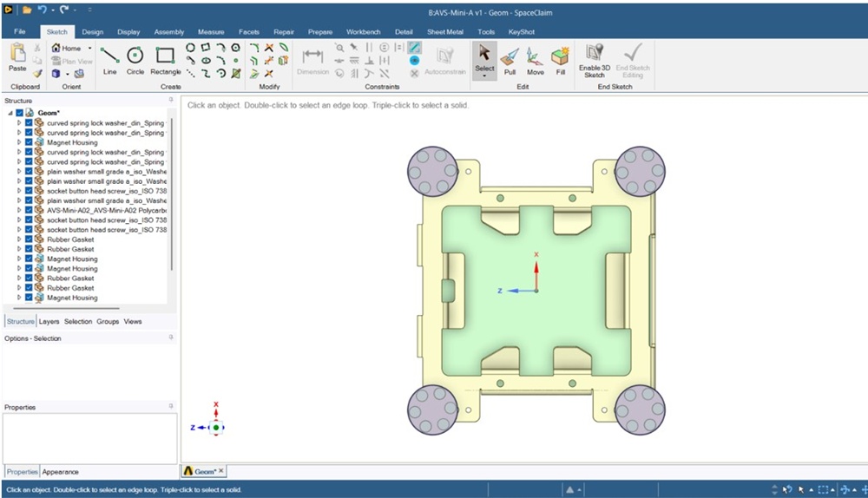Switch to the Appearance tab
This screenshot has width=868, height=498.
[x=61, y=472]
